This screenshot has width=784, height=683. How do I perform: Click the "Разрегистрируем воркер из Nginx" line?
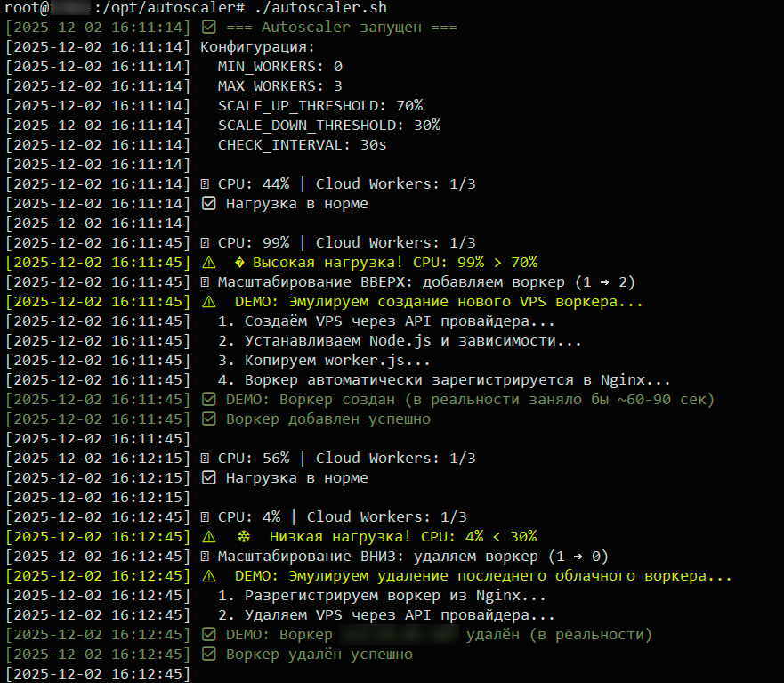coord(382,595)
